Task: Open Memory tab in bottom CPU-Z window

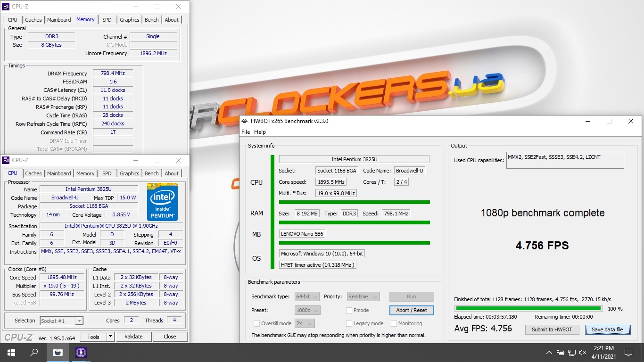Action: 85,173
